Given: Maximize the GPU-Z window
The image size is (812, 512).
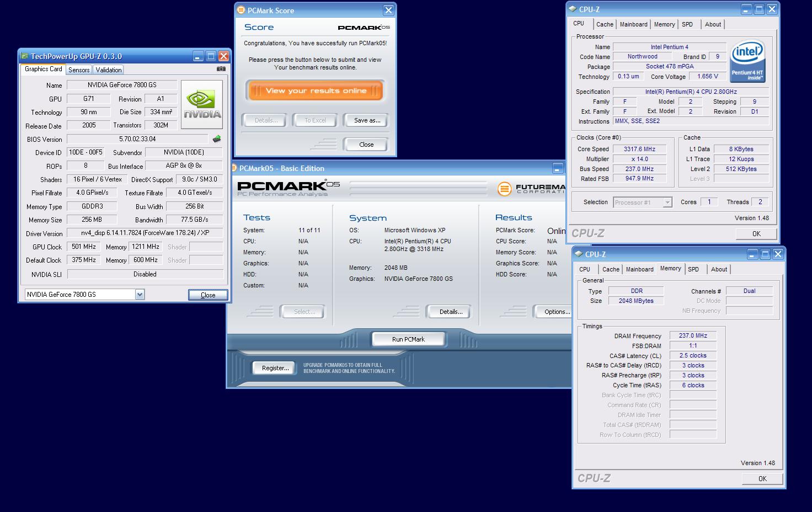Looking at the screenshot, I should (211, 56).
